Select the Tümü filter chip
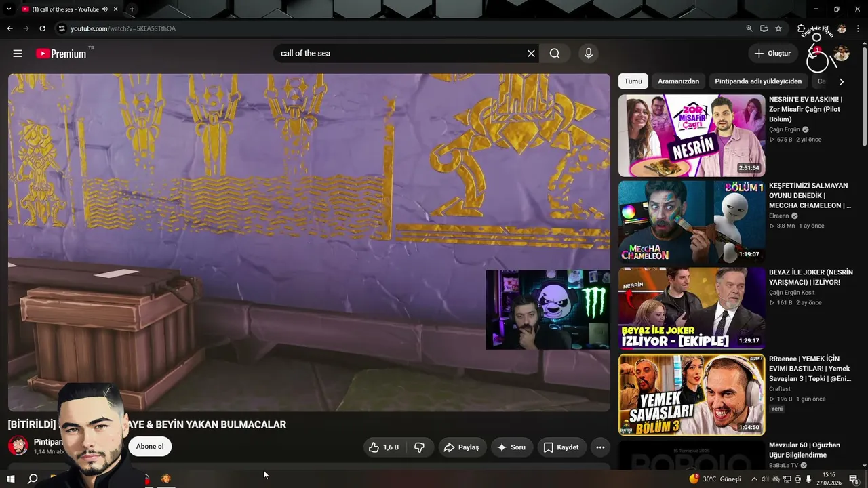The width and height of the screenshot is (868, 488). coord(633,81)
